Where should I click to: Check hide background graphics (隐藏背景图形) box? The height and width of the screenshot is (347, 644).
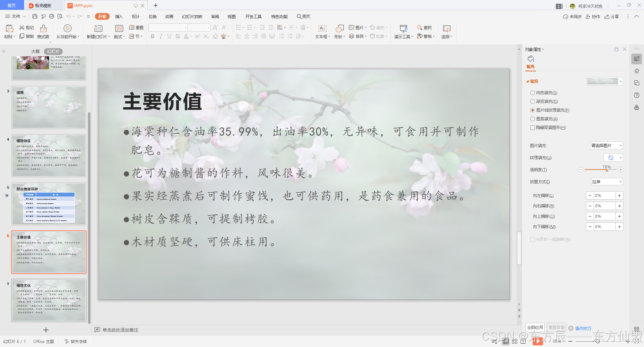[x=533, y=128]
